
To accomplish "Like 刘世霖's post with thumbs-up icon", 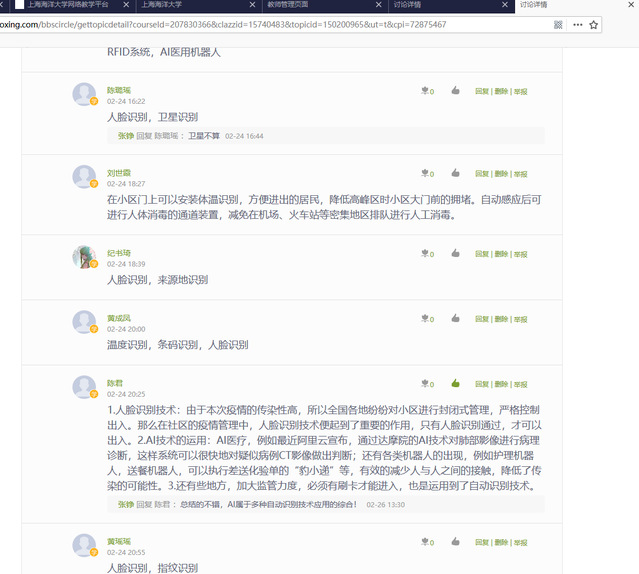I will tap(455, 173).
